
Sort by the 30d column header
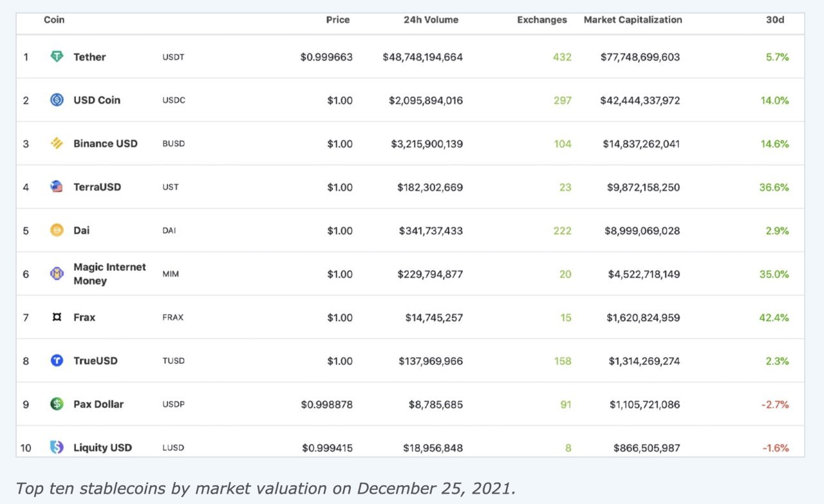(x=774, y=20)
